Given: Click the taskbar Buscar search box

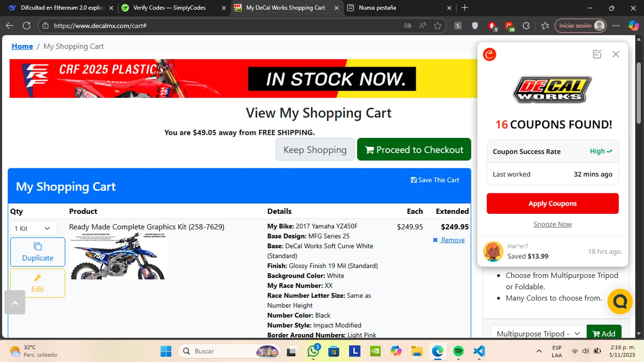Looking at the screenshot, I should [x=229, y=351].
